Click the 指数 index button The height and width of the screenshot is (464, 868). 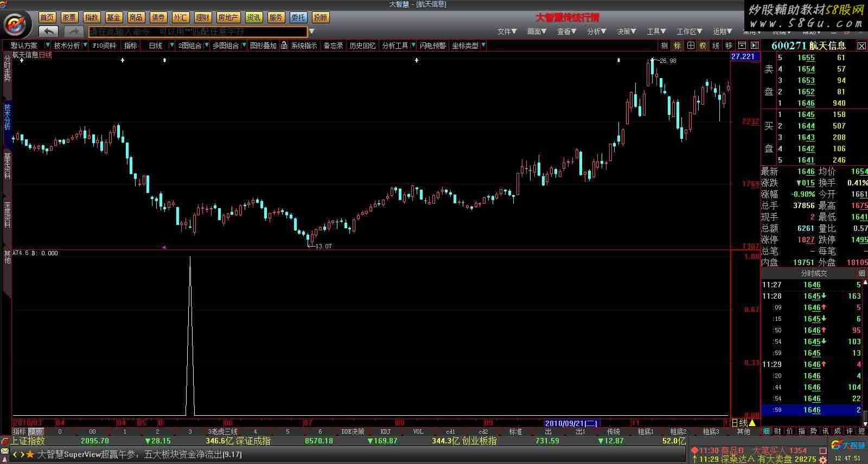click(92, 17)
